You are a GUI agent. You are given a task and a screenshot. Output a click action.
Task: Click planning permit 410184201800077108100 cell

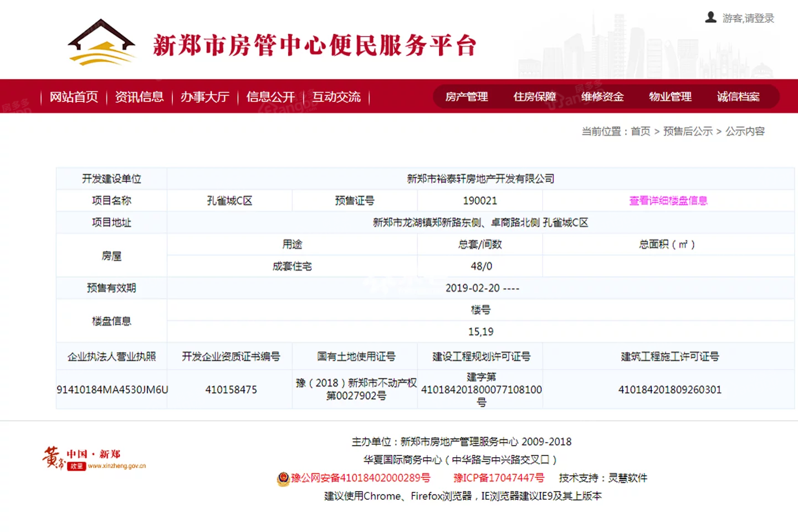coord(481,390)
